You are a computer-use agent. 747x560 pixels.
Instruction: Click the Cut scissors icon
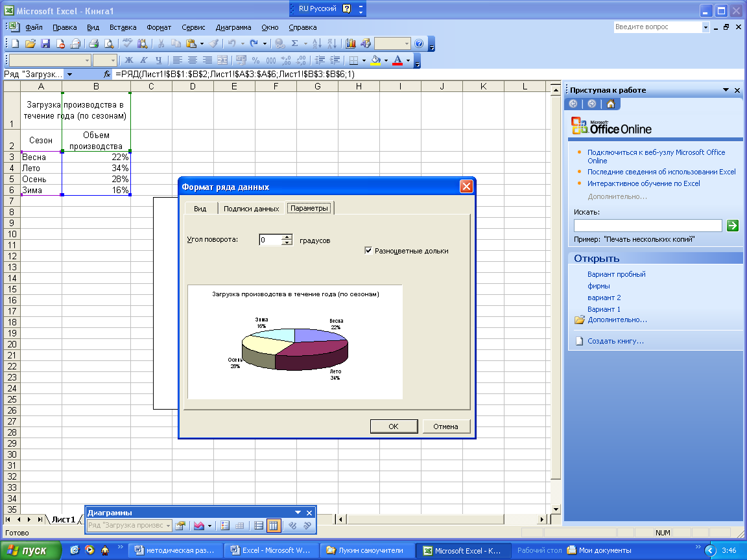point(161,44)
